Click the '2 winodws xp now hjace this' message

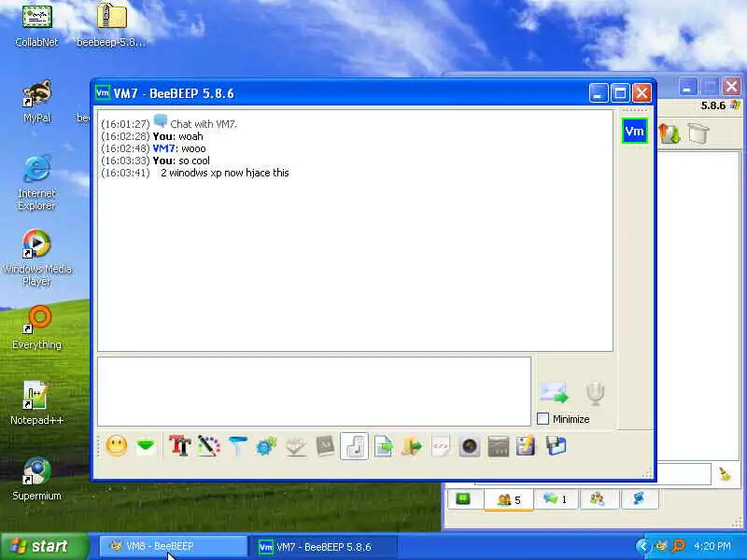tap(225, 173)
